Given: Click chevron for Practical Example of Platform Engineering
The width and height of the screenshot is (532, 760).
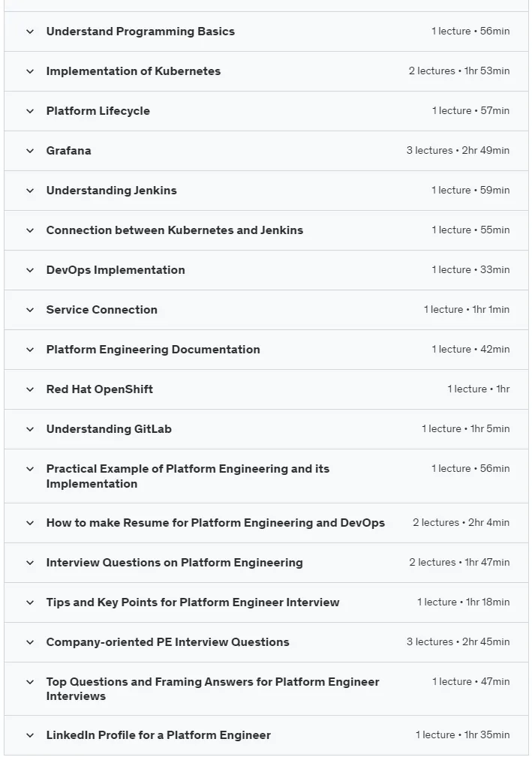Looking at the screenshot, I should tap(30, 469).
